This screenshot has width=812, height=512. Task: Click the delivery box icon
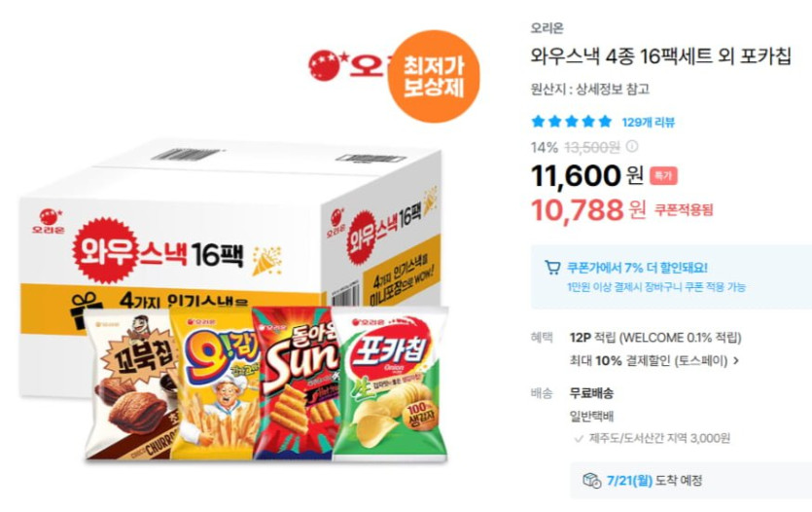591,481
